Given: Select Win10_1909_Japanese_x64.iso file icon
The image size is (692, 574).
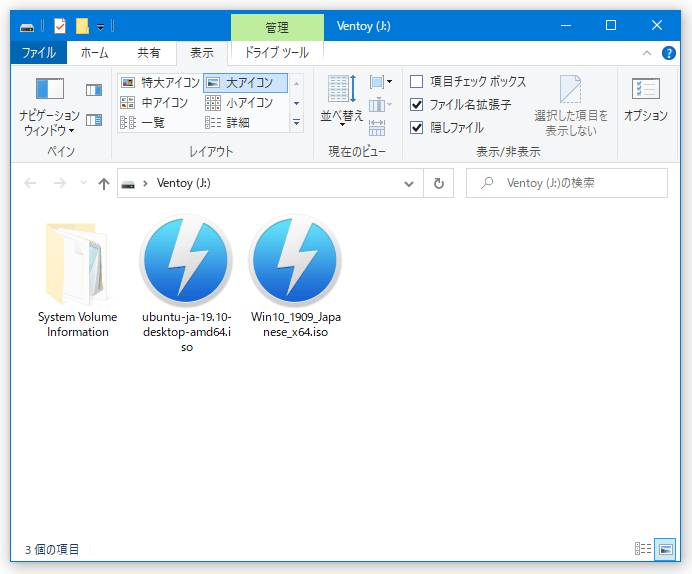Looking at the screenshot, I should pyautogui.click(x=295, y=261).
